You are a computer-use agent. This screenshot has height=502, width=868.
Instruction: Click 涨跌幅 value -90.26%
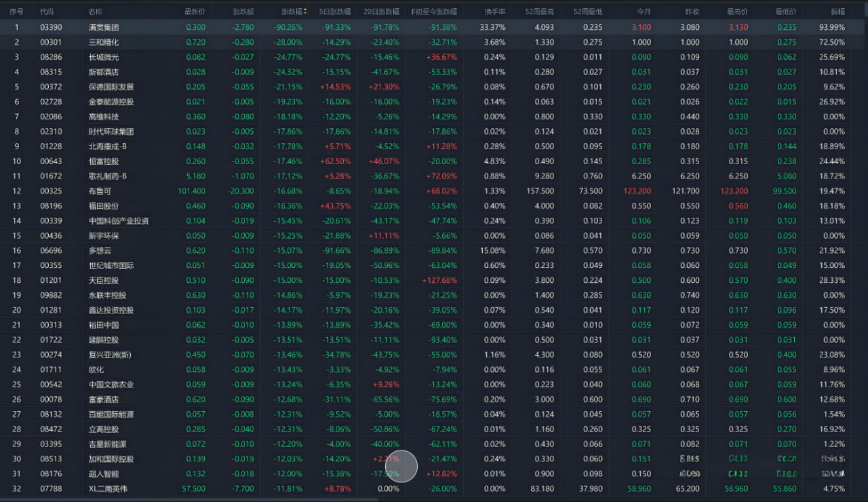[288, 27]
